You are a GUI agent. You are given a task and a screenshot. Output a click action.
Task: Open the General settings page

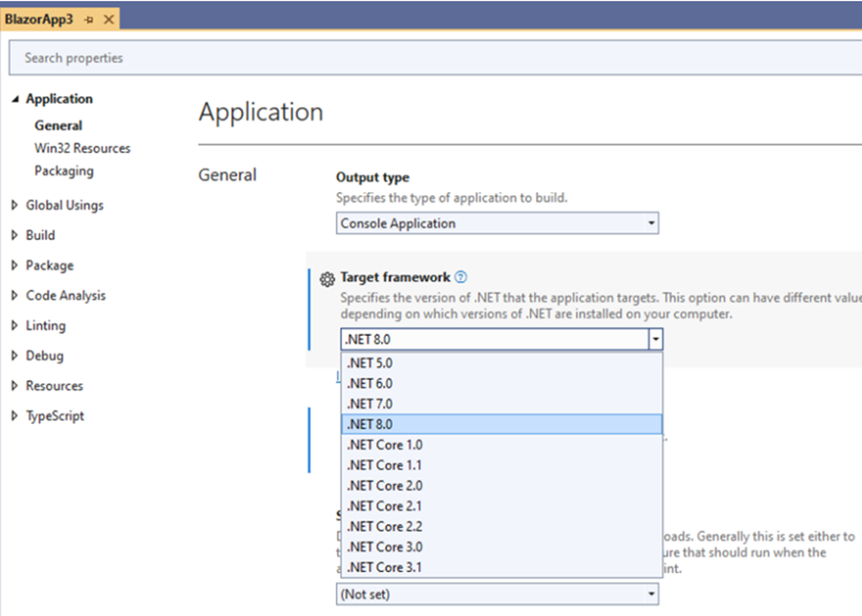coord(59,125)
